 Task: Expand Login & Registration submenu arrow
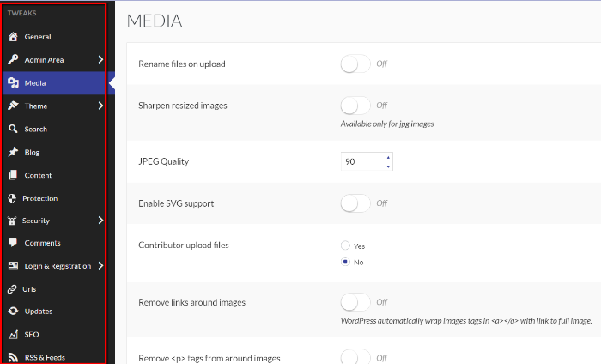100,265
